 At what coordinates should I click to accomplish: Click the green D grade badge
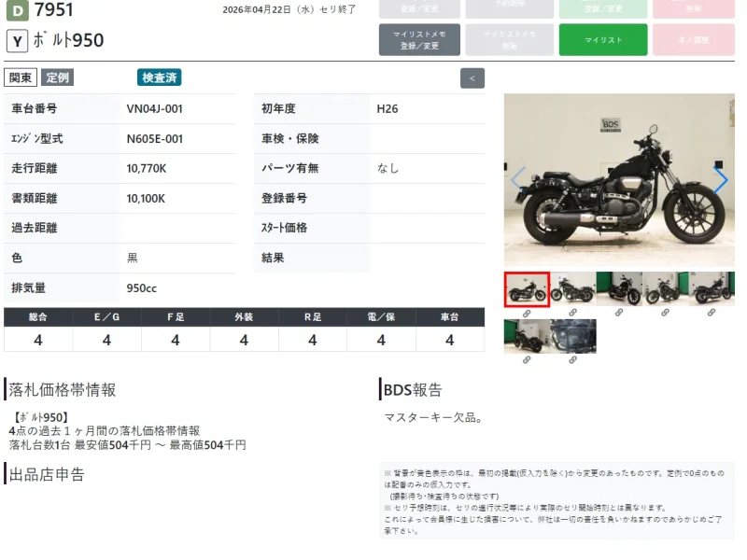[x=18, y=10]
